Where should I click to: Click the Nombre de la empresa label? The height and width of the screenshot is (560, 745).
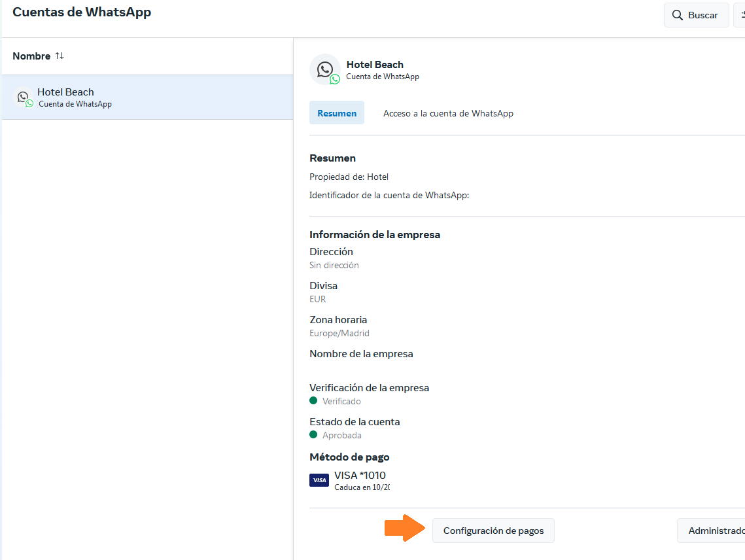(x=361, y=354)
